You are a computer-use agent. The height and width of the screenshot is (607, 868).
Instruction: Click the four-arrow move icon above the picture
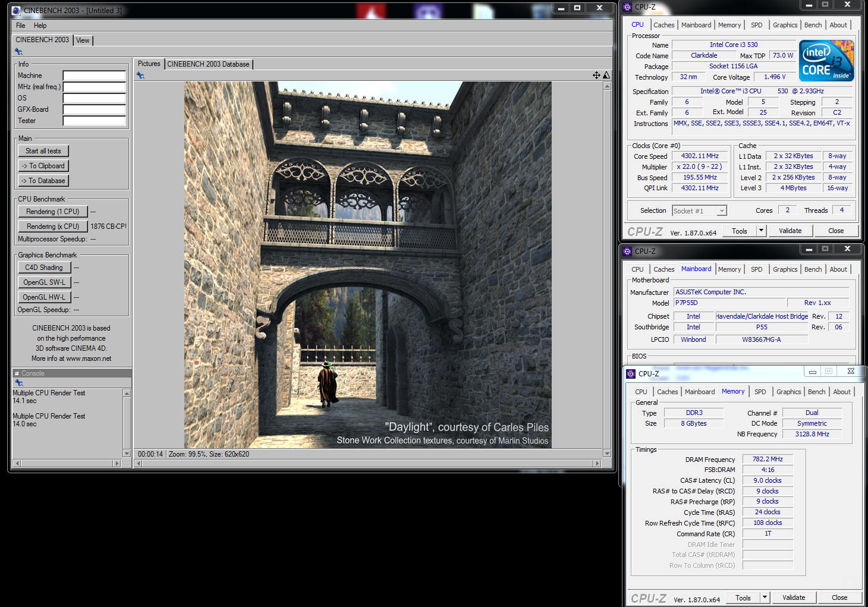(x=596, y=75)
